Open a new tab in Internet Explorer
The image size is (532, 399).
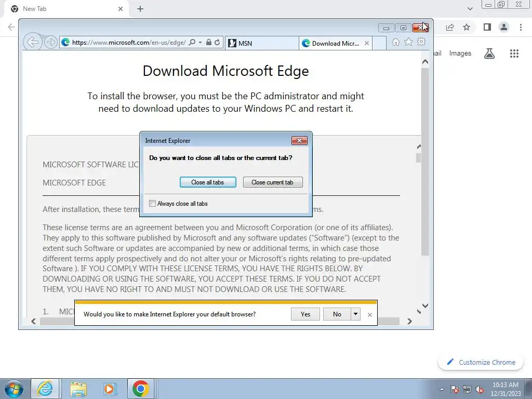[379, 43]
